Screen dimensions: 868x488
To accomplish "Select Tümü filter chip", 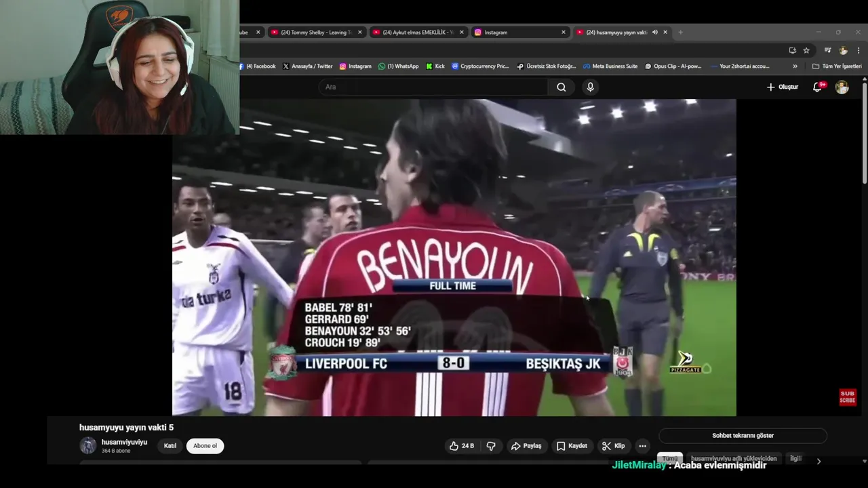I will coord(670,459).
